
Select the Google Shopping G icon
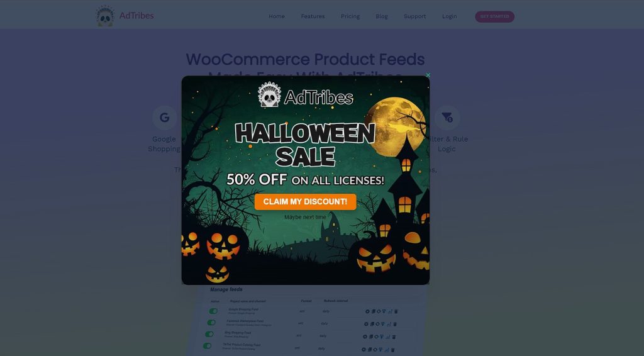164,118
